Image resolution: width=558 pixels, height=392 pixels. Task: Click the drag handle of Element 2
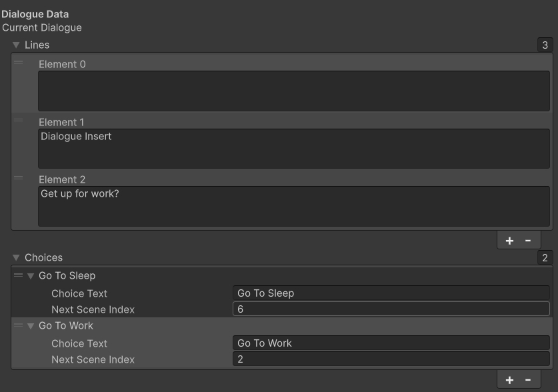[19, 179]
